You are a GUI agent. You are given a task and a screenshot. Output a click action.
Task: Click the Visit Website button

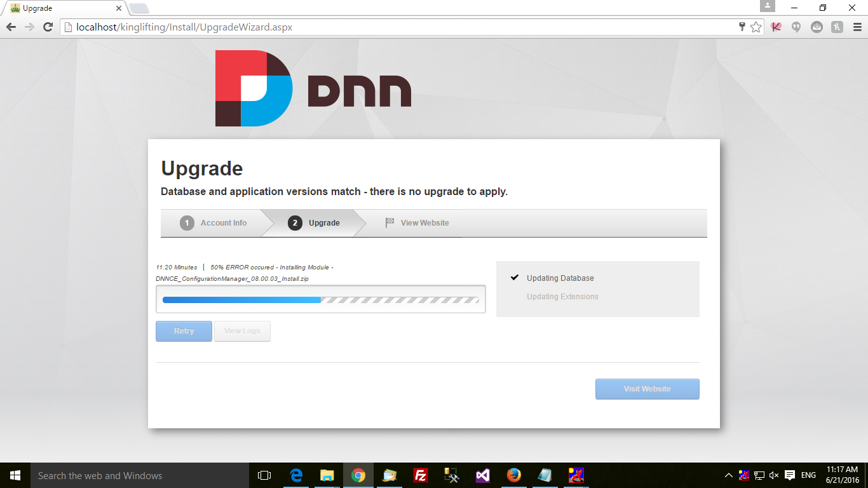[647, 389]
